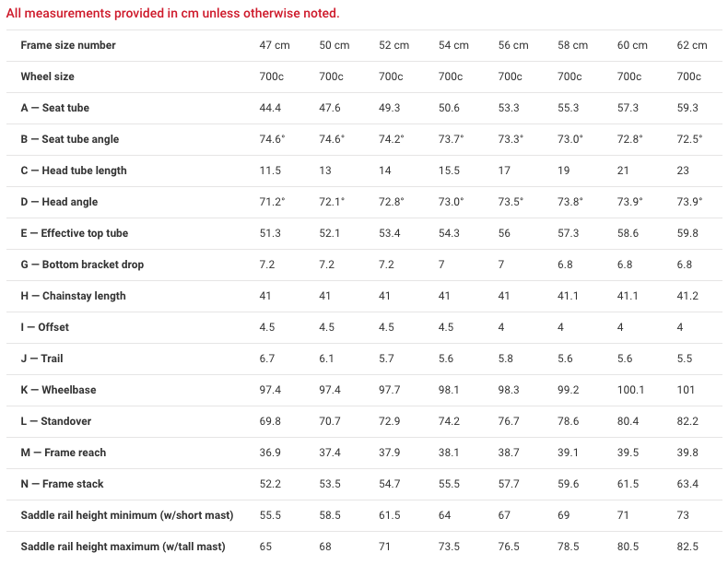Select the 'G — Bottom bracket drop' label
Screen dimensions: 728x565
click(x=82, y=265)
